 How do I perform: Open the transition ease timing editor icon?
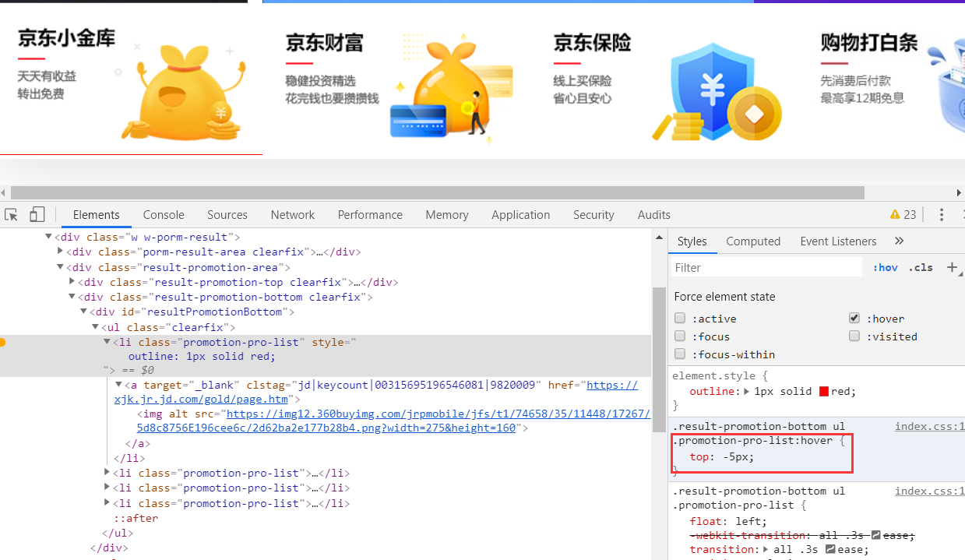pyautogui.click(x=829, y=549)
